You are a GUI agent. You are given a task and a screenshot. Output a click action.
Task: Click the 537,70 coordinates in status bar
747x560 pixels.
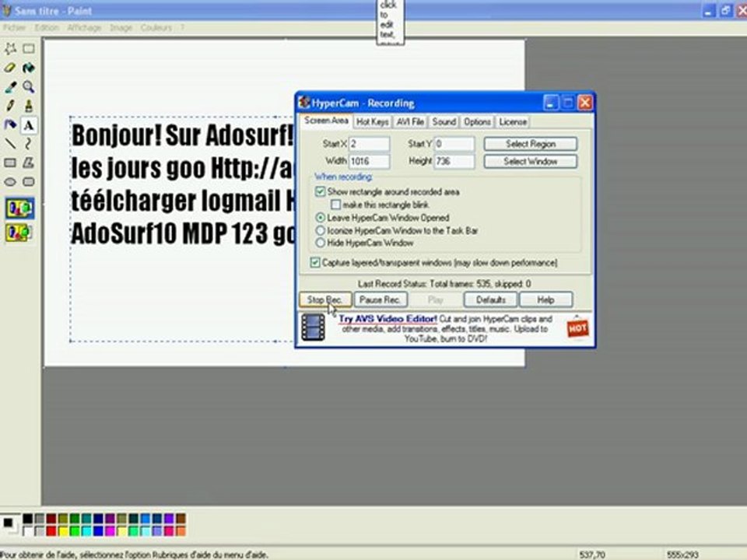point(592,555)
